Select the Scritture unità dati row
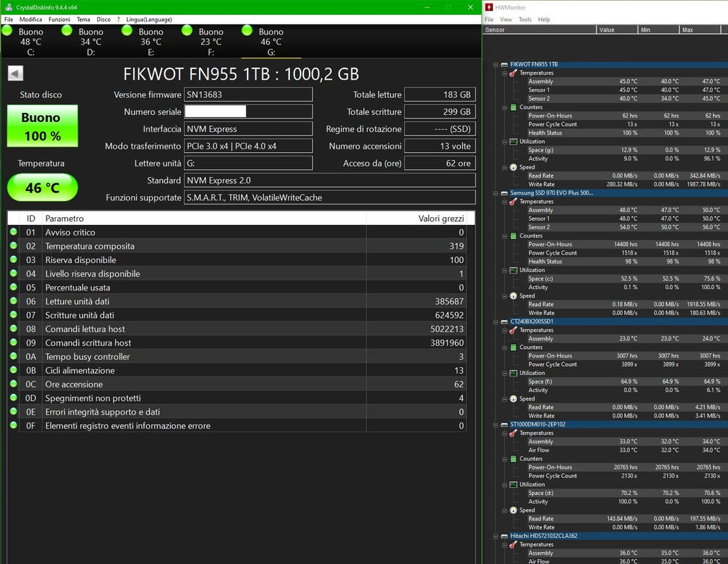The image size is (728, 564). [x=237, y=315]
